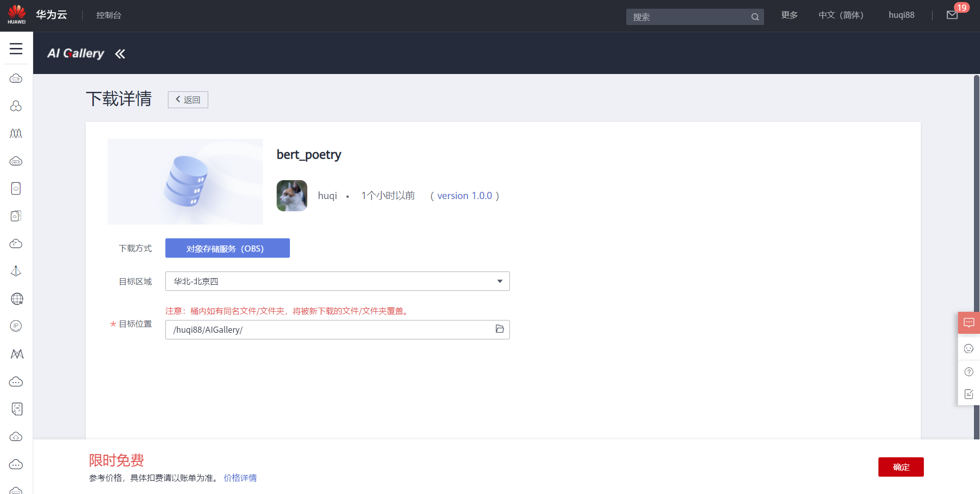The height and width of the screenshot is (494, 980).
Task: Open the huqi88 account menu
Action: point(901,15)
